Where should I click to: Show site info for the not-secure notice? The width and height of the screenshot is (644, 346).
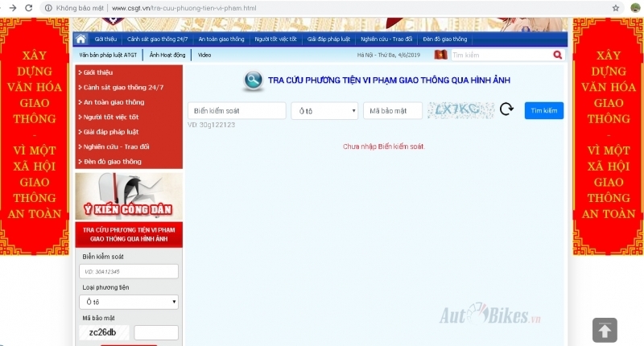click(48, 8)
